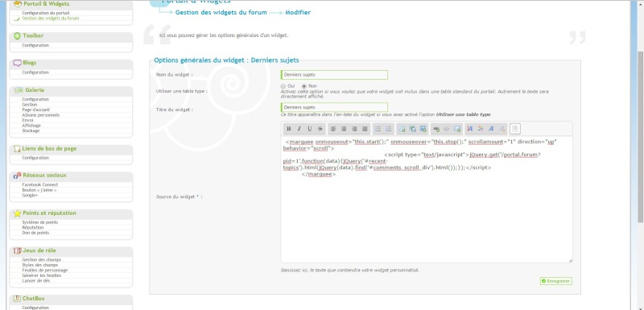Click the page vertical scrollbar
644x310 pixels.
click(640, 138)
